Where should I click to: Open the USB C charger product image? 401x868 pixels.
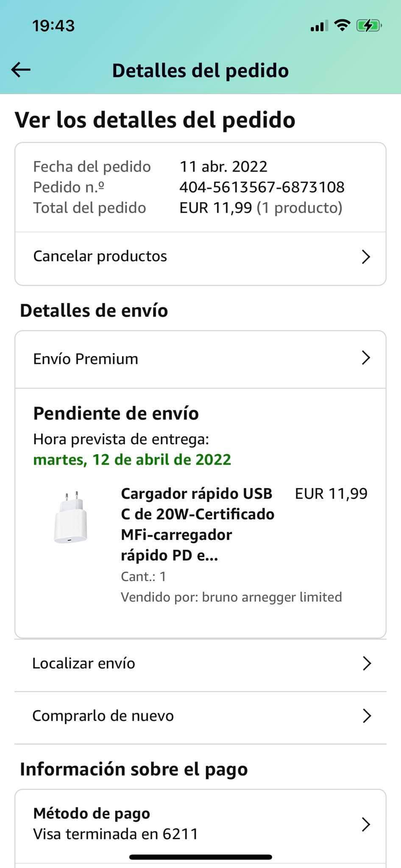(x=71, y=517)
